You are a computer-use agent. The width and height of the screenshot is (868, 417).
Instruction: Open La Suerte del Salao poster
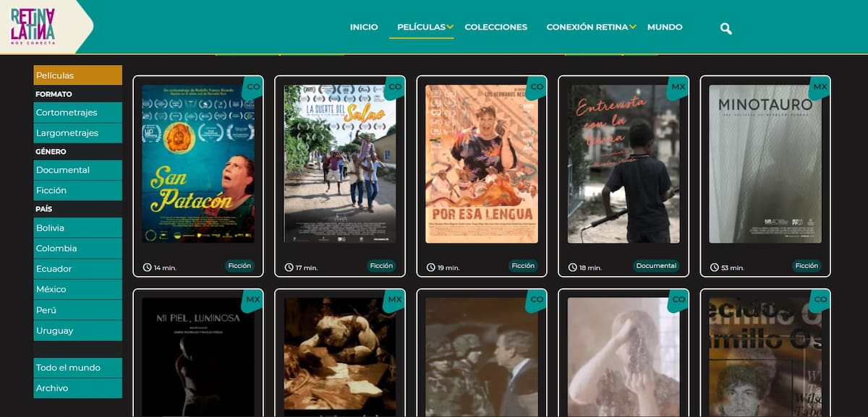[340, 163]
